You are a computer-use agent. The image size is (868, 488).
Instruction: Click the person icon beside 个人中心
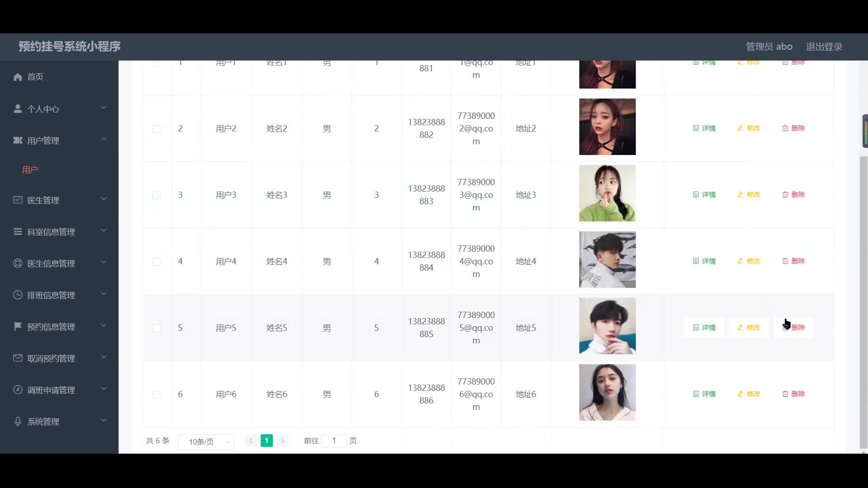point(18,109)
